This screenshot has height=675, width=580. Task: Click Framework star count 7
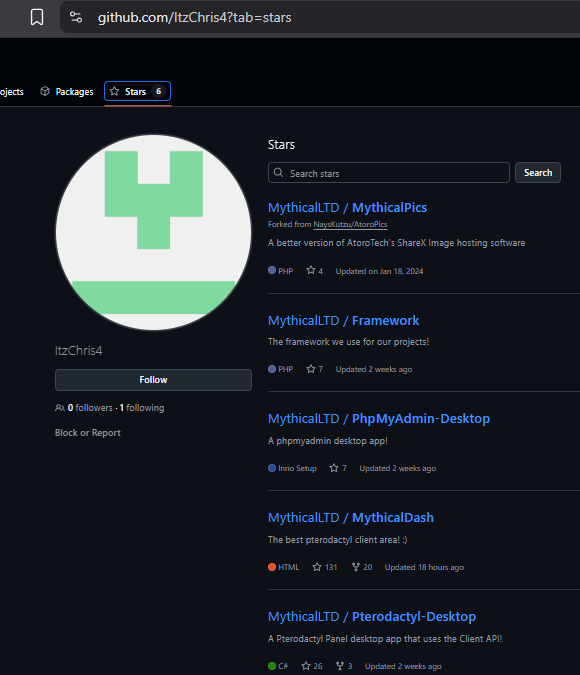(315, 369)
